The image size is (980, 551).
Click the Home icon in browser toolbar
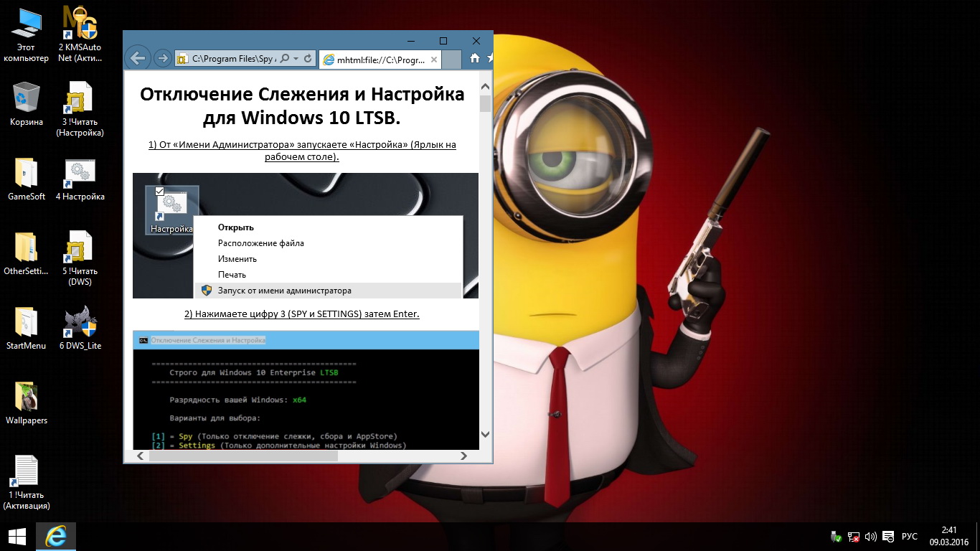pyautogui.click(x=474, y=59)
